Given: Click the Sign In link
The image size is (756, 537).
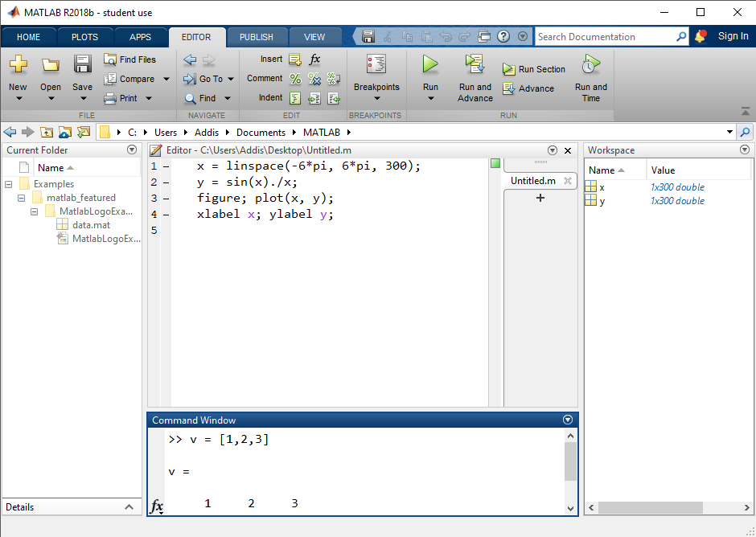Looking at the screenshot, I should pos(733,36).
